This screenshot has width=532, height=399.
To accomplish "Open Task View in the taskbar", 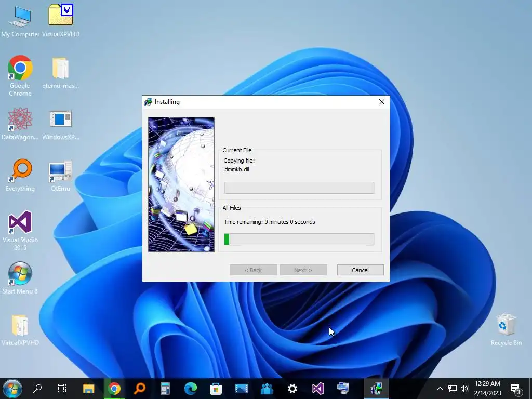I will point(62,388).
